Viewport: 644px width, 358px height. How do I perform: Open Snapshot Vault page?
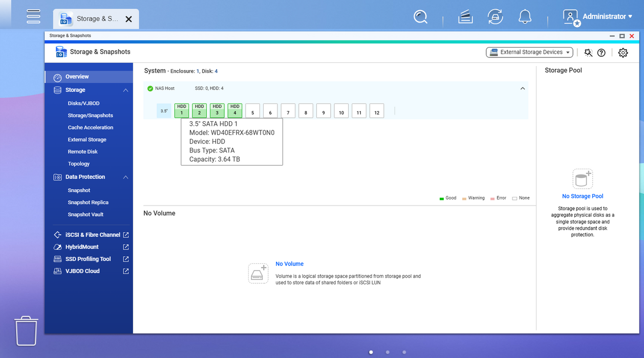tap(85, 215)
